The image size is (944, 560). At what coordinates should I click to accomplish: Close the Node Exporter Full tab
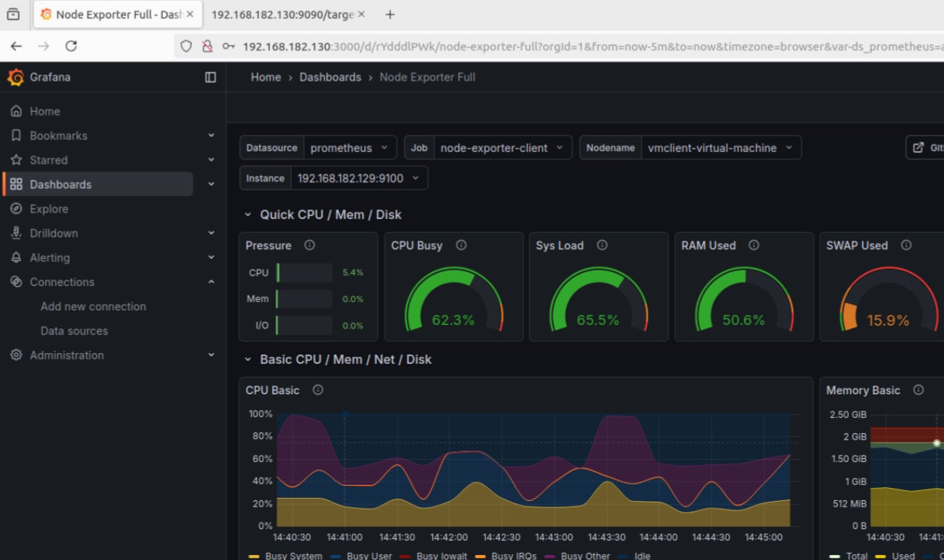190,14
